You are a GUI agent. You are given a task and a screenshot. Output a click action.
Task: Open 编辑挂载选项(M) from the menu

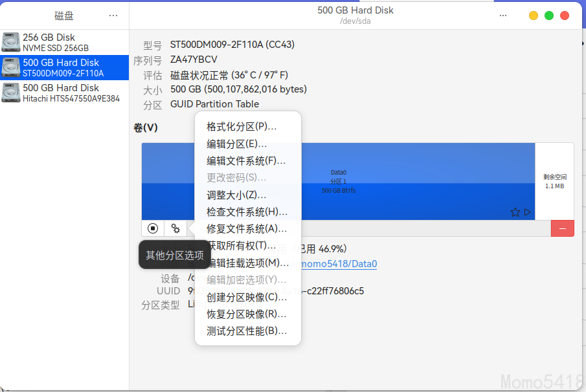(x=248, y=263)
